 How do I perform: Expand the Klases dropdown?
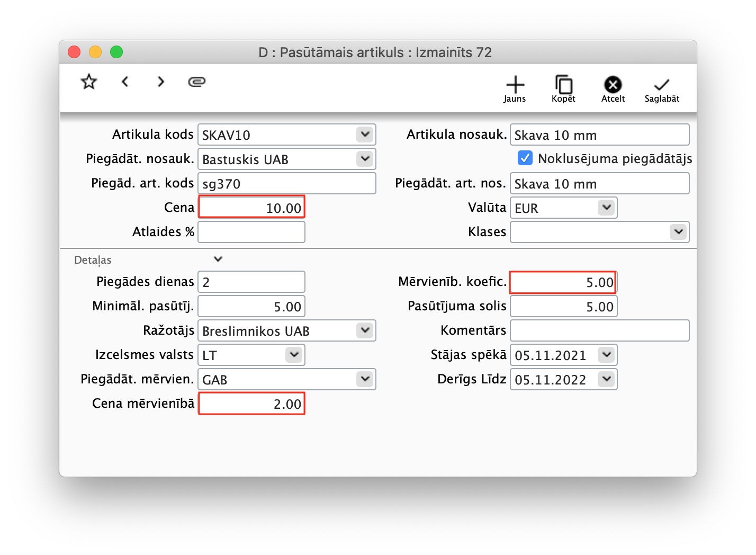pos(678,232)
